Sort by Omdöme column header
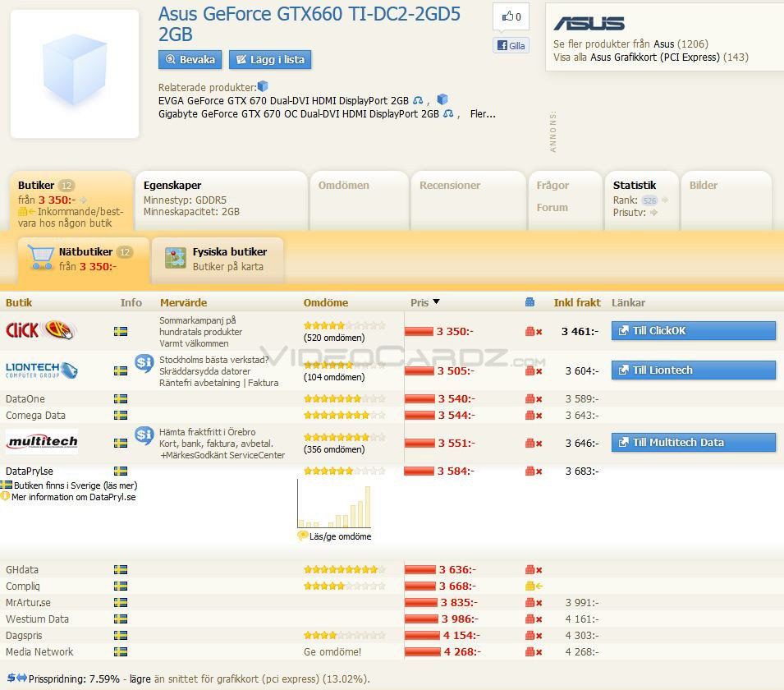Image resolution: width=784 pixels, height=690 pixels. 325,303
